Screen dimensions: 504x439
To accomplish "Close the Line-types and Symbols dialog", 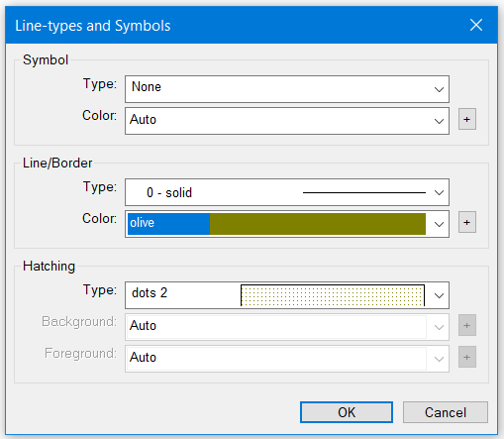I will pyautogui.click(x=476, y=25).
